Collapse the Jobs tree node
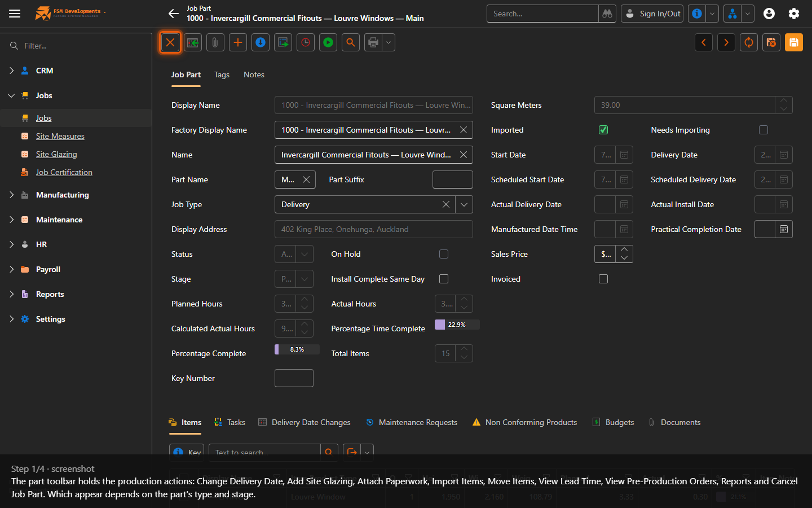Image resolution: width=812 pixels, height=508 pixels. pos(11,95)
